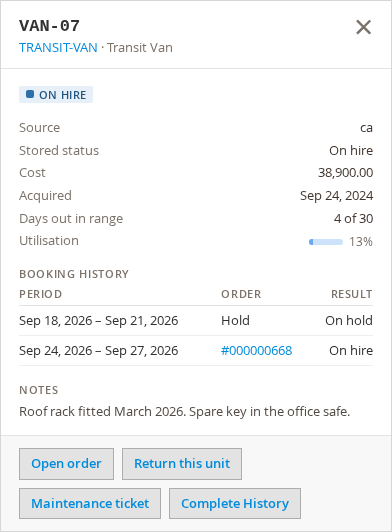This screenshot has height=532, width=392.
Task: Select the cost value 38,900.00
Action: [346, 173]
